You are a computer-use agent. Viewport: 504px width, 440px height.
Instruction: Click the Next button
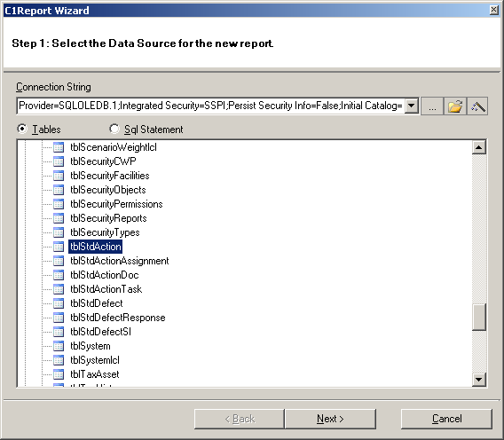330,419
